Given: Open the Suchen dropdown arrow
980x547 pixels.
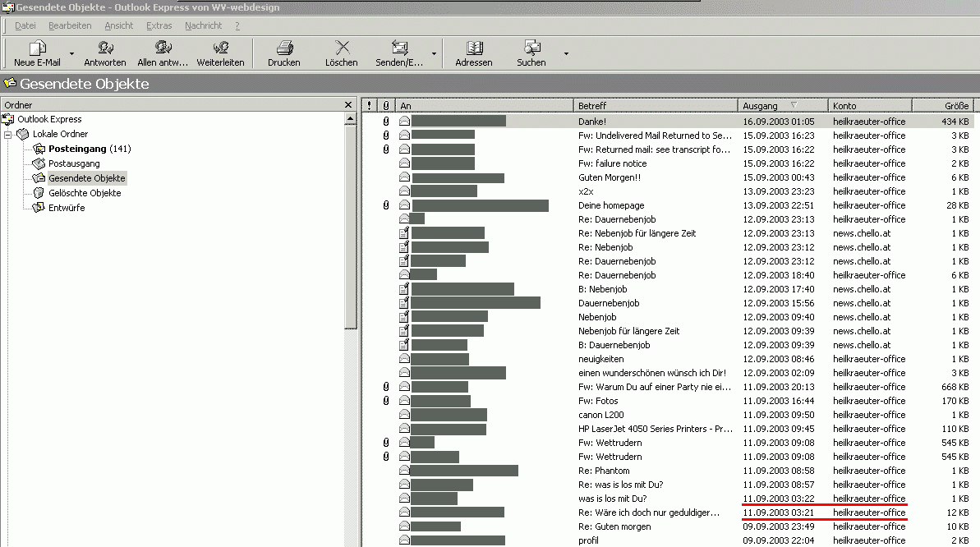Looking at the screenshot, I should [566, 53].
